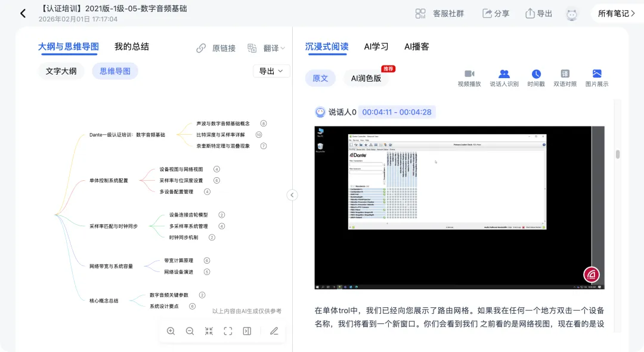Screen dimensions: 644x352
Task: Switch to 我的总结 tab
Action: (132, 47)
